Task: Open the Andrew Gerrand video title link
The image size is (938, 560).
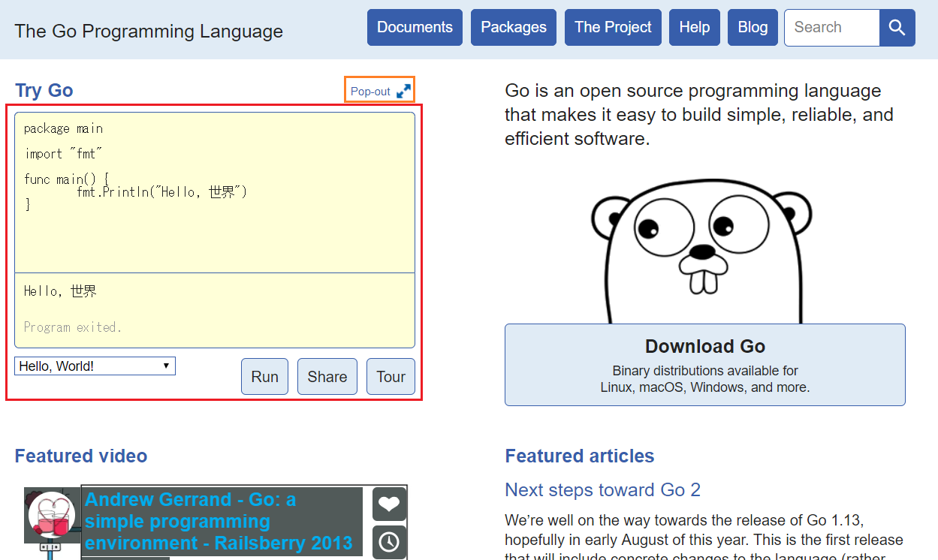Action: click(218, 521)
